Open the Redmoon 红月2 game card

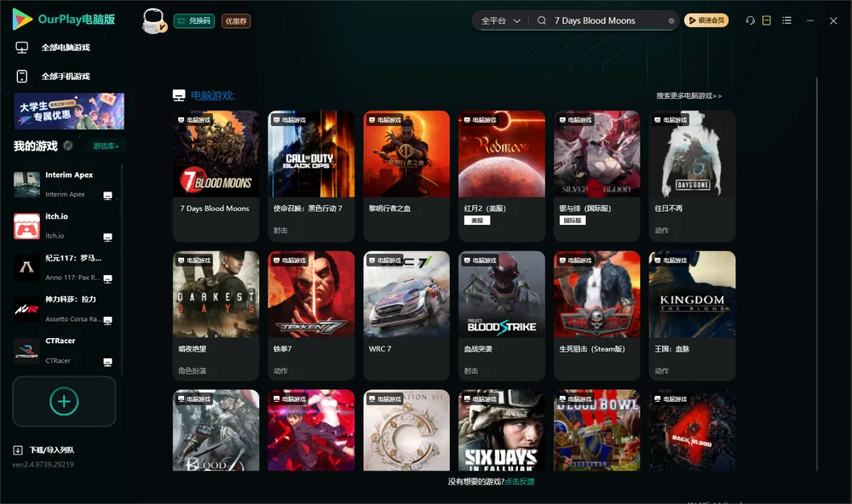click(x=502, y=176)
